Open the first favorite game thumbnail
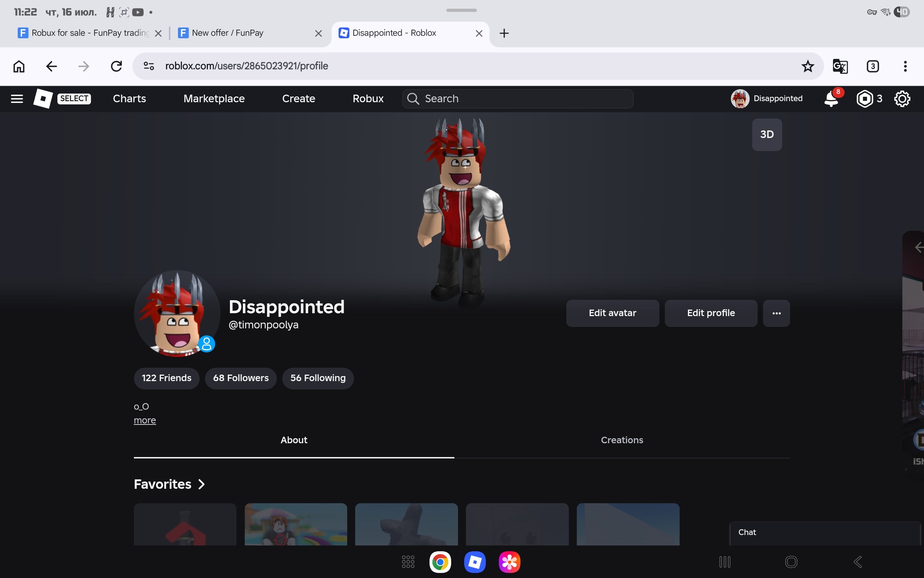The image size is (924, 578). [185, 524]
